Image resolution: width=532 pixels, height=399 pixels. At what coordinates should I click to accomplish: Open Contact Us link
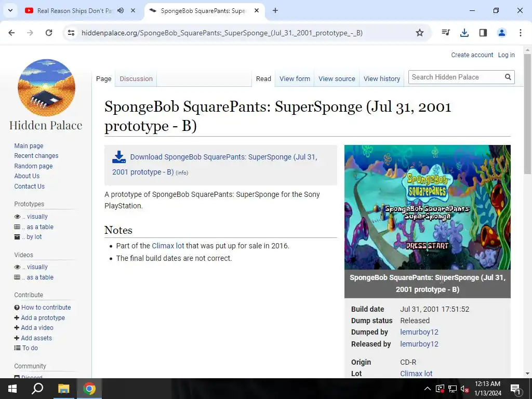(29, 187)
